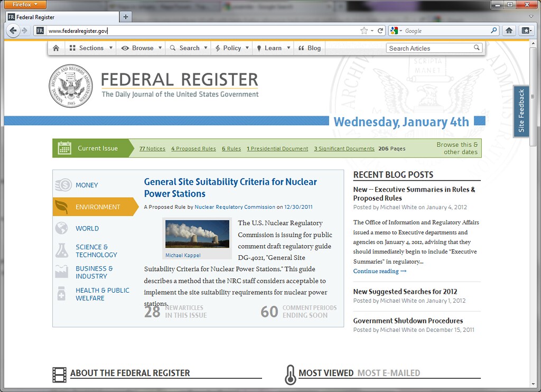
Task: Open General Site Suitability Criteria article title
Action: [x=230, y=188]
